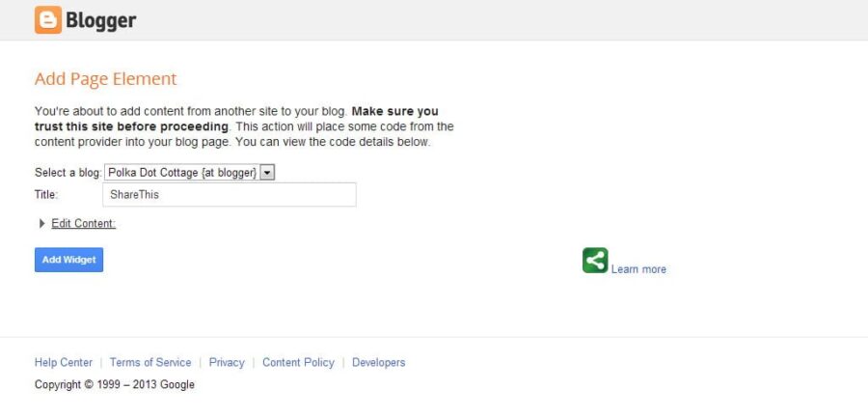Image resolution: width=868 pixels, height=418 pixels.
Task: Click the orange Blogger logo icon
Action: (x=47, y=19)
